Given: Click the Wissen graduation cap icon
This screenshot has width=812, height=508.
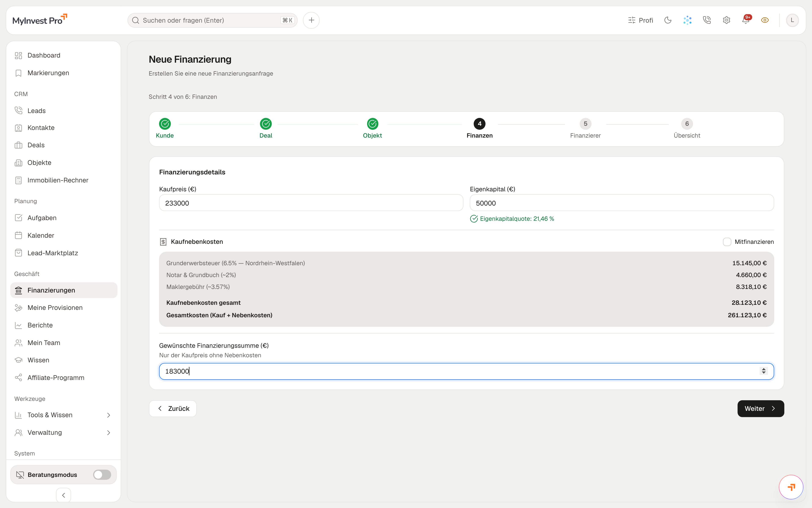Looking at the screenshot, I should pos(18,360).
